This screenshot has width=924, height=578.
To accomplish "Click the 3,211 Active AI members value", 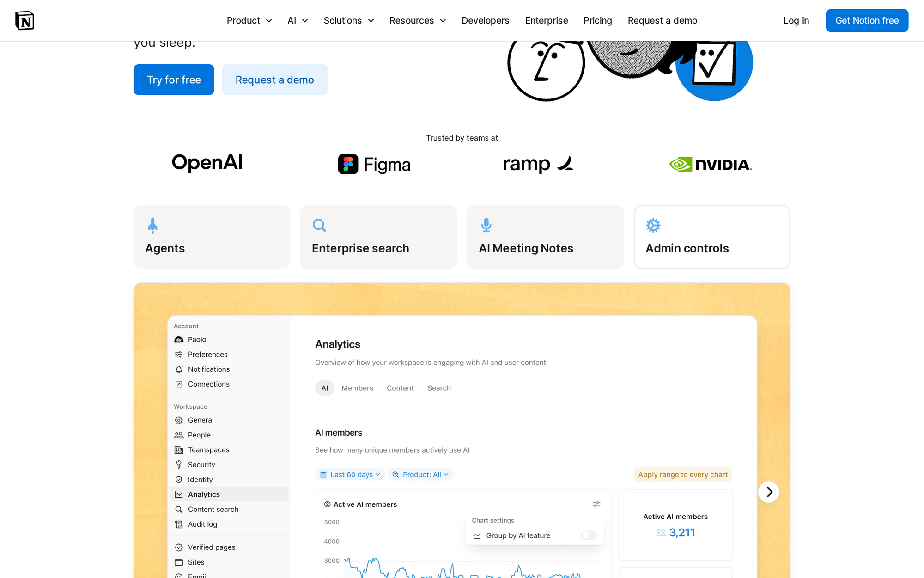I will tap(682, 533).
